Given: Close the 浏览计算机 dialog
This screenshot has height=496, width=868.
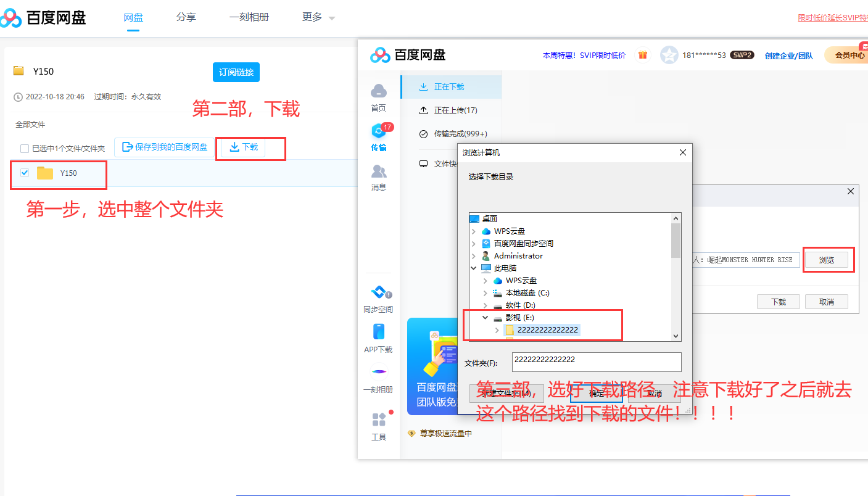Looking at the screenshot, I should point(682,152).
